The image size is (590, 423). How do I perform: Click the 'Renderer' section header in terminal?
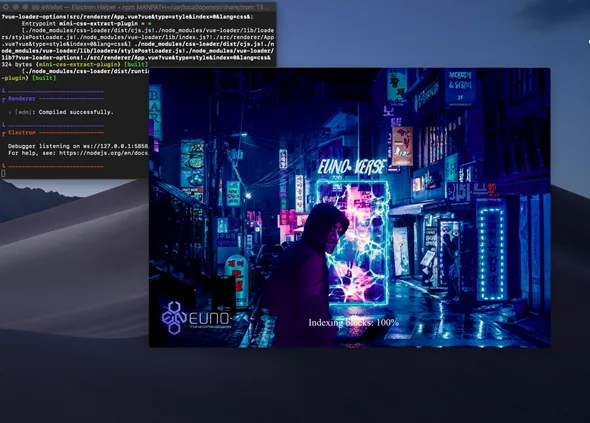point(22,99)
